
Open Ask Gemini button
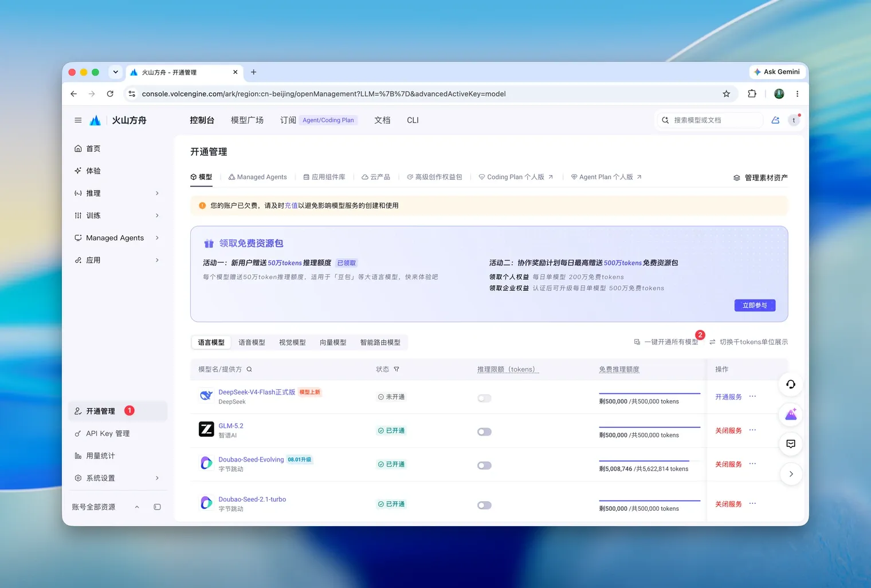coord(776,72)
